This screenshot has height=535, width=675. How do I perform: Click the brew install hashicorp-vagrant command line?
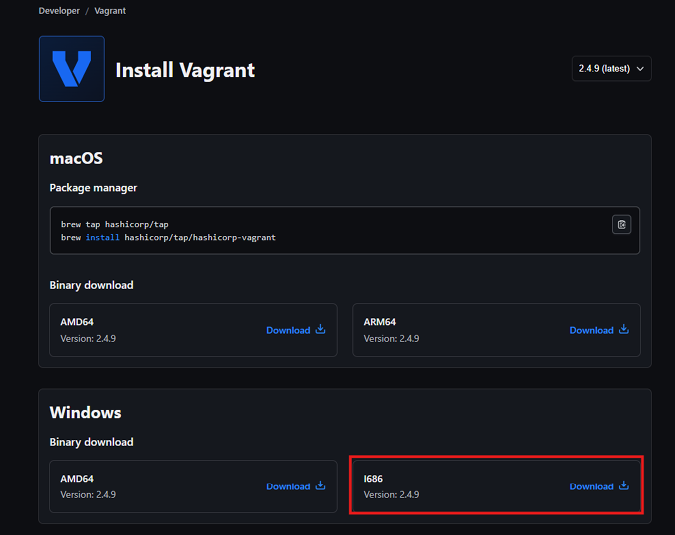pyautogui.click(x=168, y=238)
